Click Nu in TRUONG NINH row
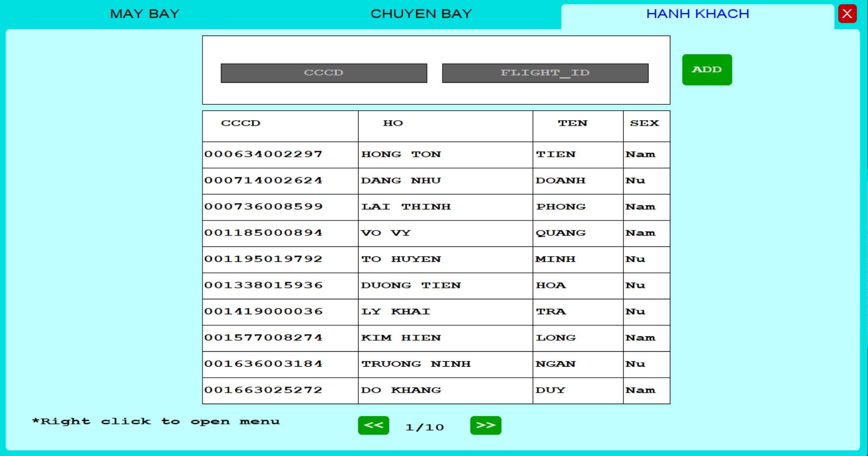This screenshot has width=868, height=456. tap(647, 364)
